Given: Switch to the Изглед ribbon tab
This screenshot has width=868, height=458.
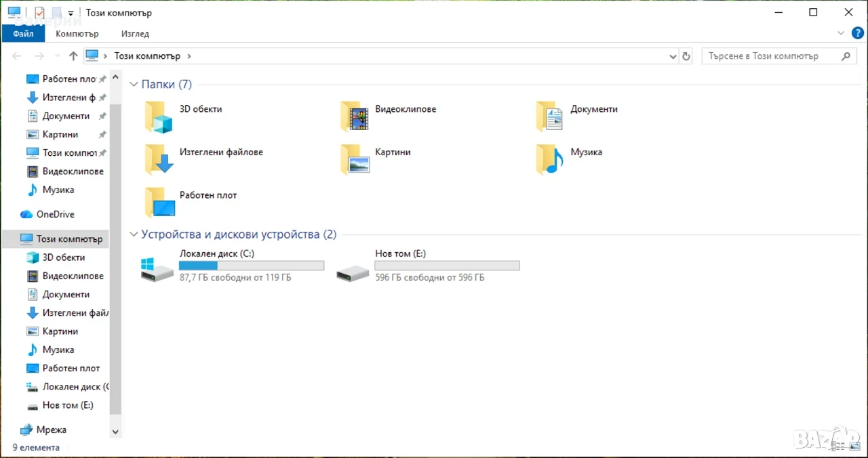Looking at the screenshot, I should 135,33.
